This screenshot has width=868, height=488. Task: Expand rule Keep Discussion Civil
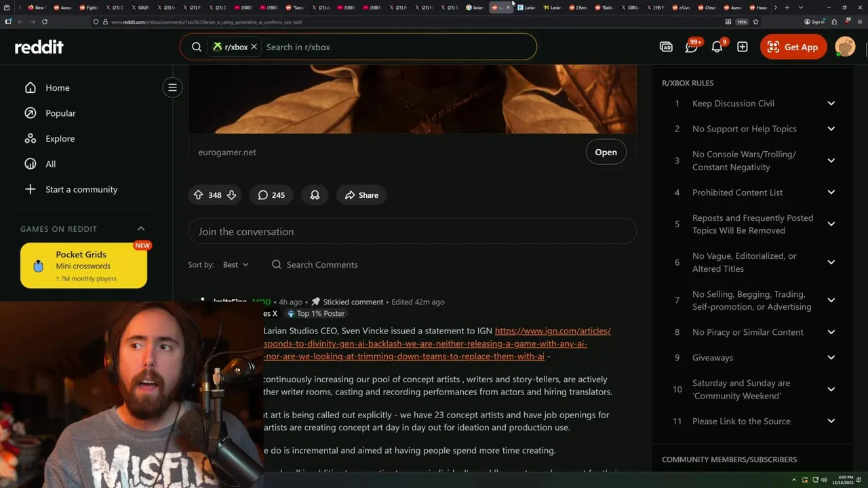pos(831,104)
